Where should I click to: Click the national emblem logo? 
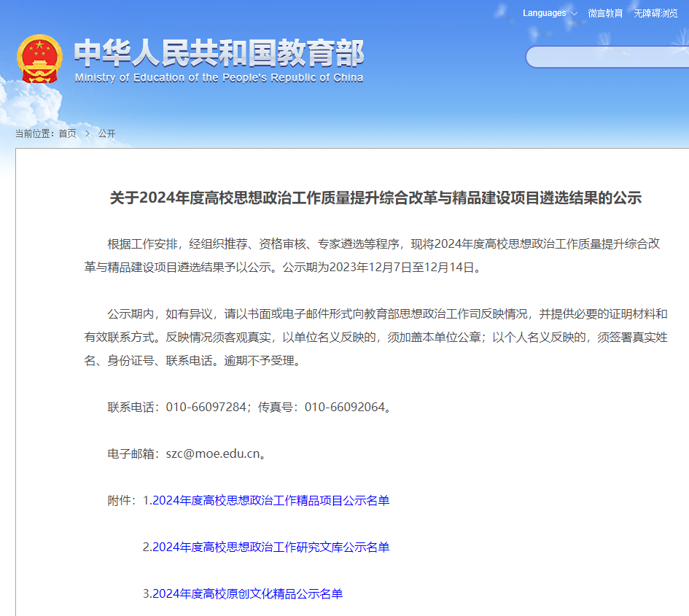pos(40,58)
